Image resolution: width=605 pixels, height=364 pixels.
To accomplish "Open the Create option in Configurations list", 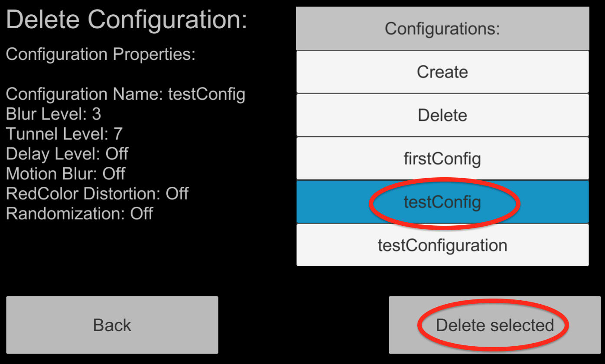I will (x=442, y=72).
